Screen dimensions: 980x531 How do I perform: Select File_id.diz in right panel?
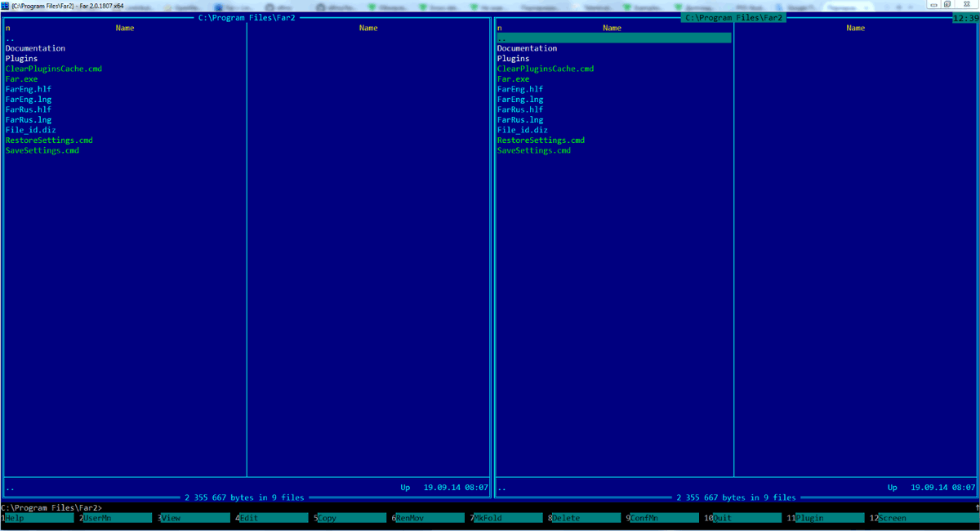pyautogui.click(x=522, y=130)
